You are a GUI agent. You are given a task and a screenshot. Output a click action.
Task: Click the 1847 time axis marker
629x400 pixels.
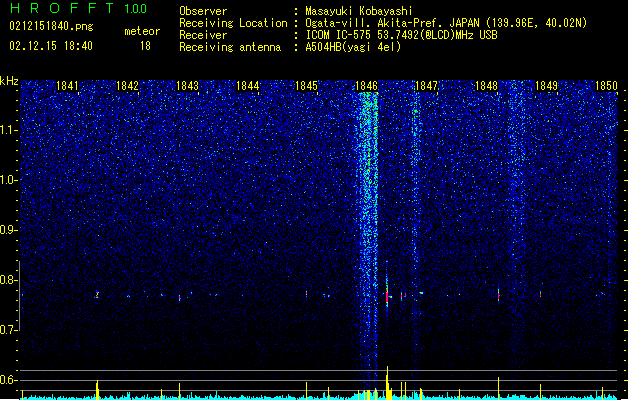[x=426, y=85]
